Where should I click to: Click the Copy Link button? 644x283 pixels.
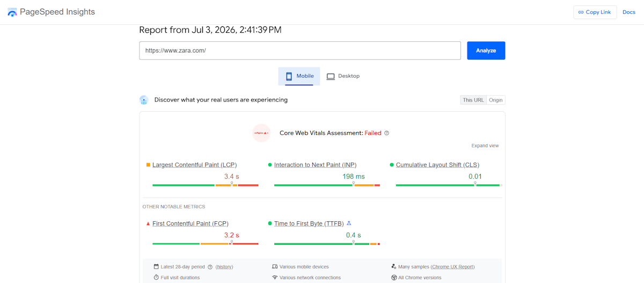point(595,12)
